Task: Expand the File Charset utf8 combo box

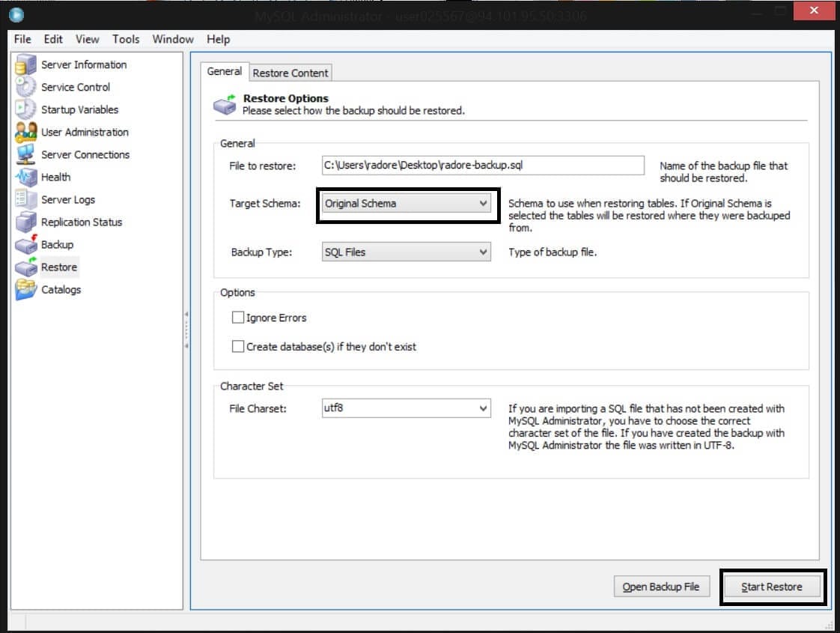Action: pos(406,408)
